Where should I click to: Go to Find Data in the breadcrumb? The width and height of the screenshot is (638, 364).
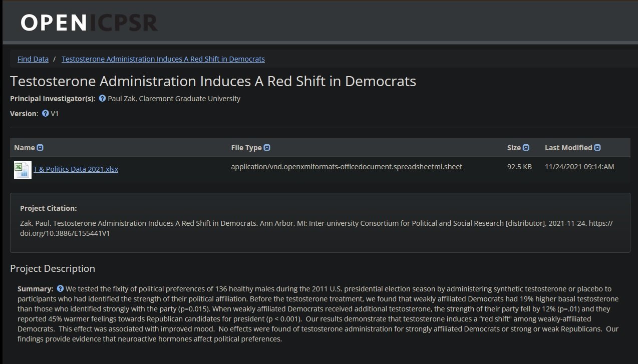click(x=33, y=59)
